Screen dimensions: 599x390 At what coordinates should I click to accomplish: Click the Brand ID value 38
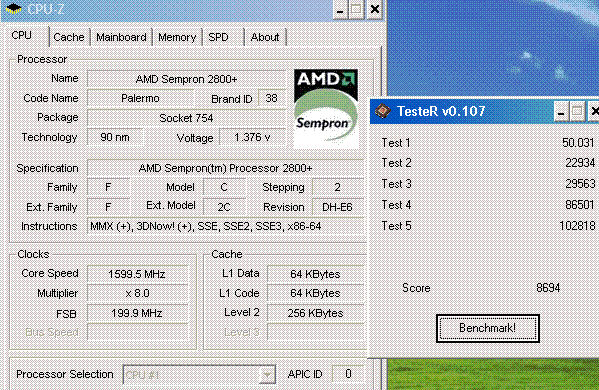tap(272, 98)
